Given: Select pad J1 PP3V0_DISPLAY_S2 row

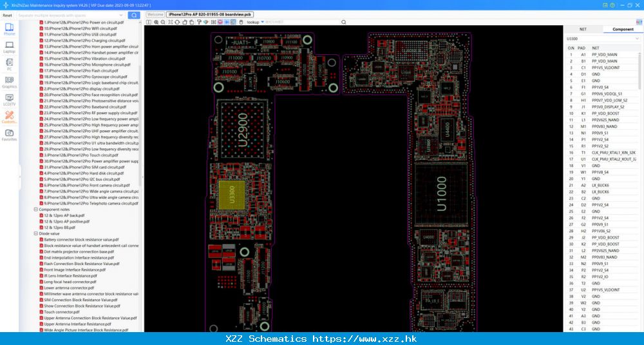Looking at the screenshot, I should (x=602, y=107).
